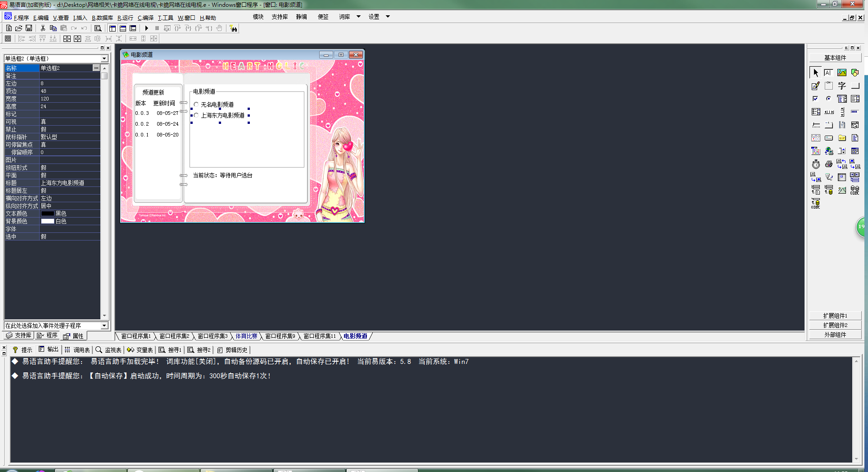This screenshot has height=472, width=868.
Task: Switch to the 输出 output tab
Action: point(49,349)
